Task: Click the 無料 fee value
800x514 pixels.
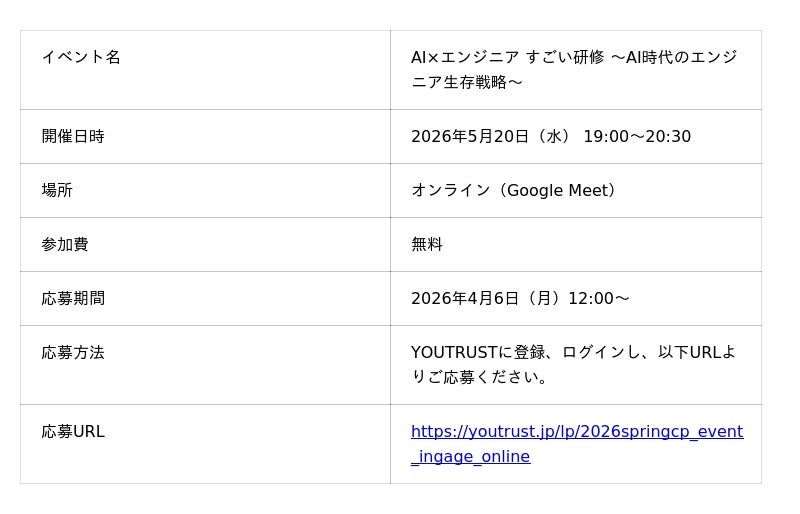Action: [427, 244]
